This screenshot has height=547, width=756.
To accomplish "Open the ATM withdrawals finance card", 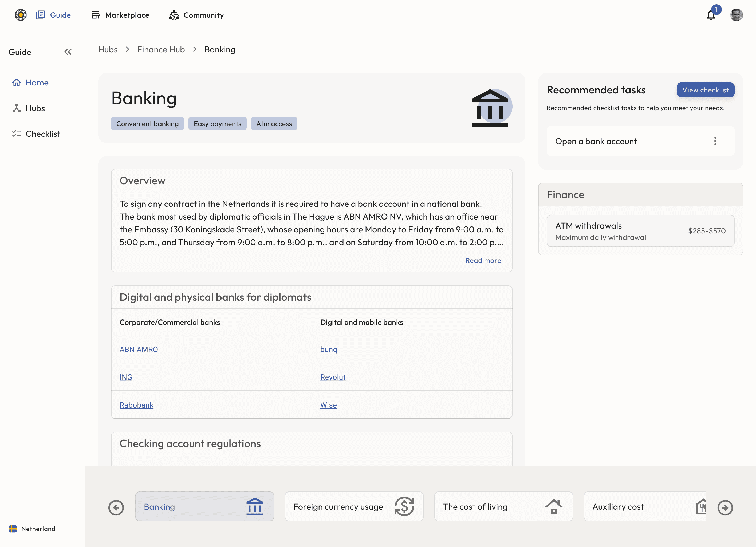I will click(x=640, y=231).
